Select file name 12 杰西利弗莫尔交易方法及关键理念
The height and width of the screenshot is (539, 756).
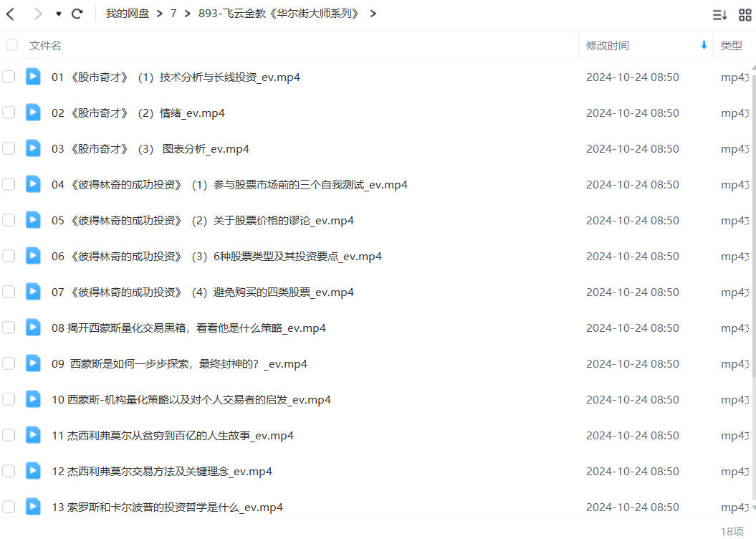point(162,472)
